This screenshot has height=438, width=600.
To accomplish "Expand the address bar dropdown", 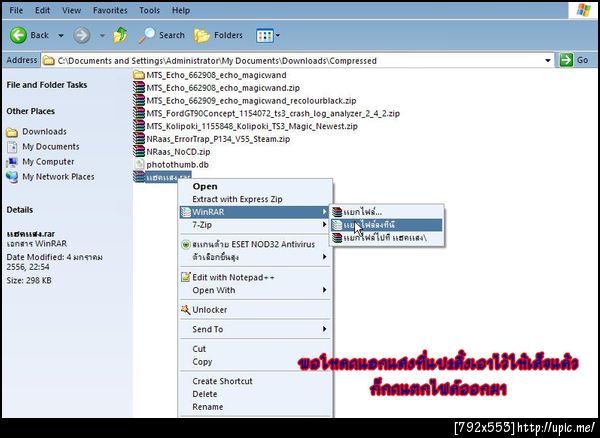I will click(548, 60).
